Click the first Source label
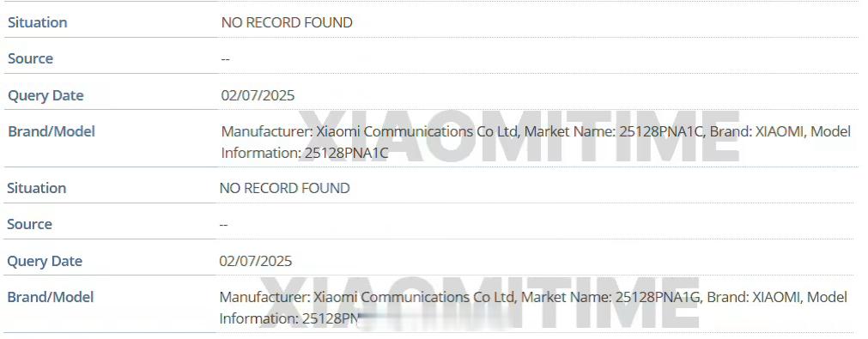The height and width of the screenshot is (339, 868). tap(30, 58)
